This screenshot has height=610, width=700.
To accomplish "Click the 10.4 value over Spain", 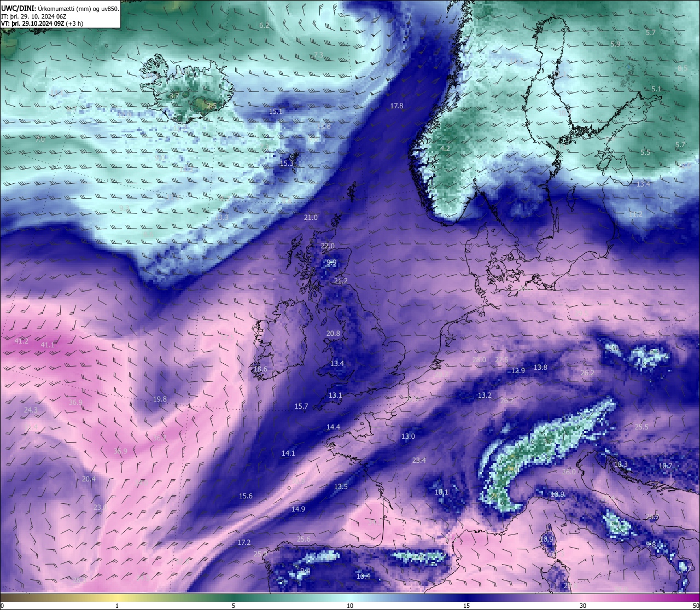I will pyautogui.click(x=363, y=576).
